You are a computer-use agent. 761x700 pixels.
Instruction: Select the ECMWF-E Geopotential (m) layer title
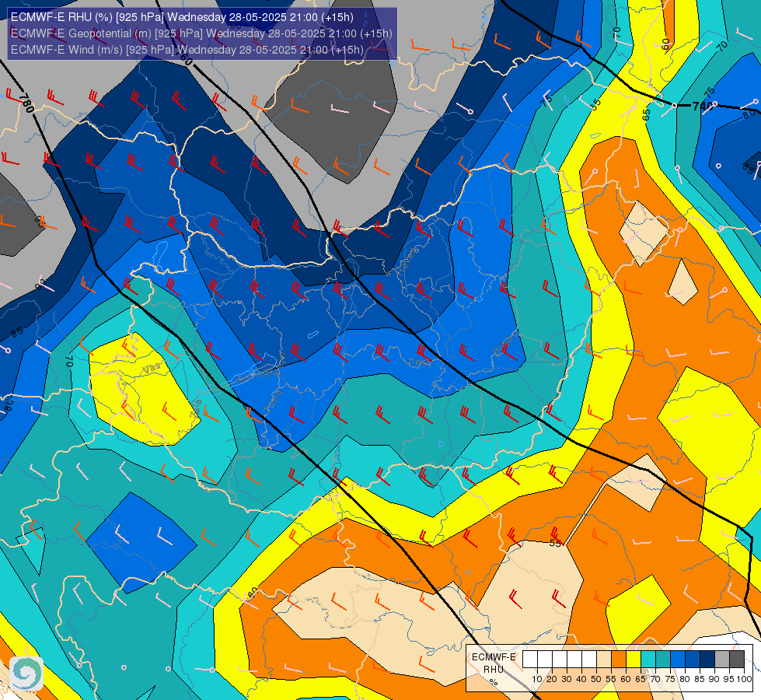pyautogui.click(x=201, y=33)
